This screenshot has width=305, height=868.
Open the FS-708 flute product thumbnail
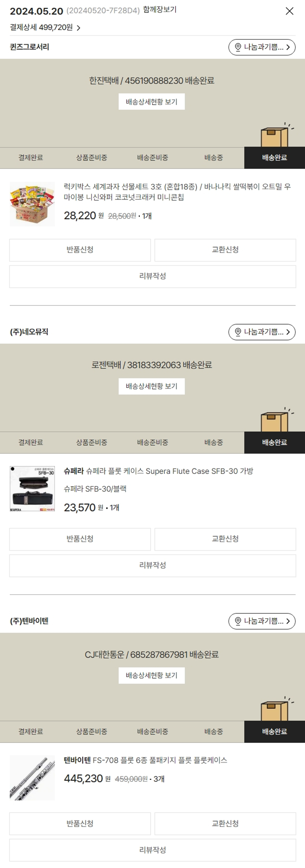[x=32, y=778]
